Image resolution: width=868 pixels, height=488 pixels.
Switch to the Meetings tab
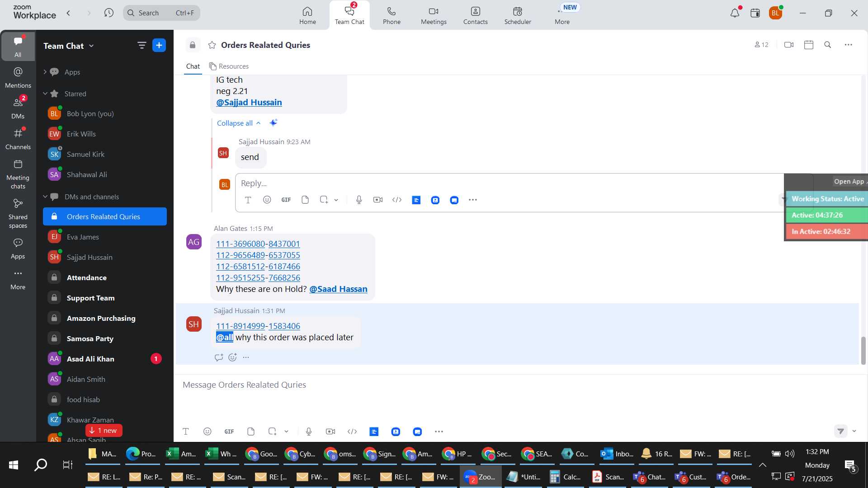click(x=434, y=15)
